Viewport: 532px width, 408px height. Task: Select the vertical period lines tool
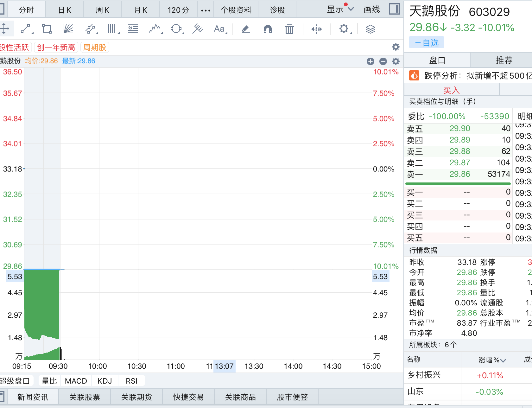tap(113, 29)
